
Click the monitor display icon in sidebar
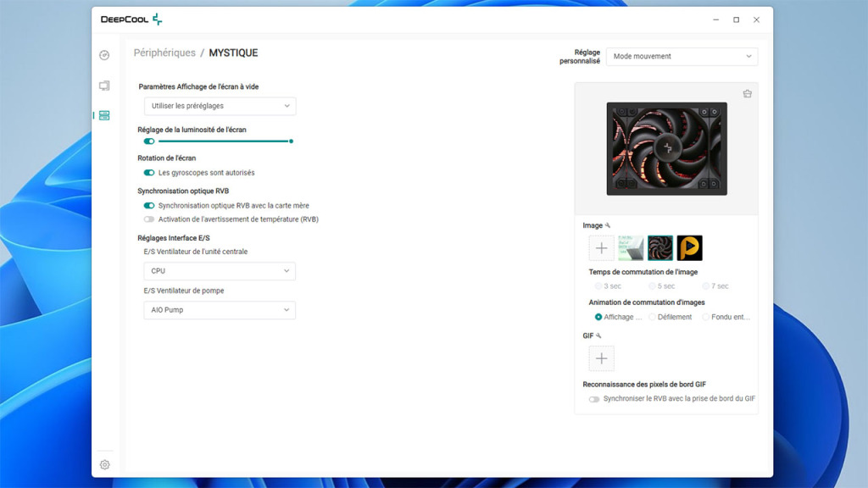(x=104, y=86)
